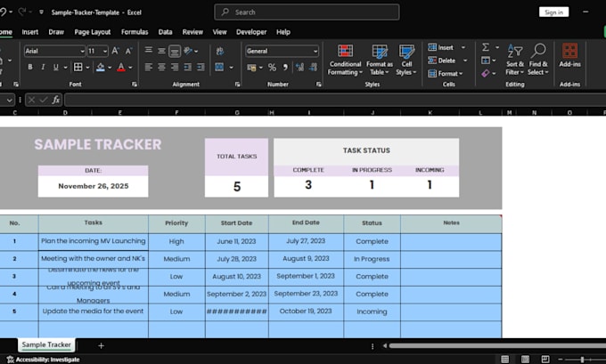Switch to the Insert tab
606x364 pixels.
(x=30, y=32)
